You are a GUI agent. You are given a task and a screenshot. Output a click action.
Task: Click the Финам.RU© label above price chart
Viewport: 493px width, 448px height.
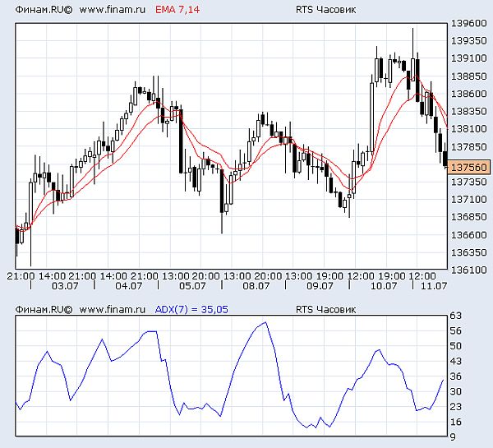(44, 10)
